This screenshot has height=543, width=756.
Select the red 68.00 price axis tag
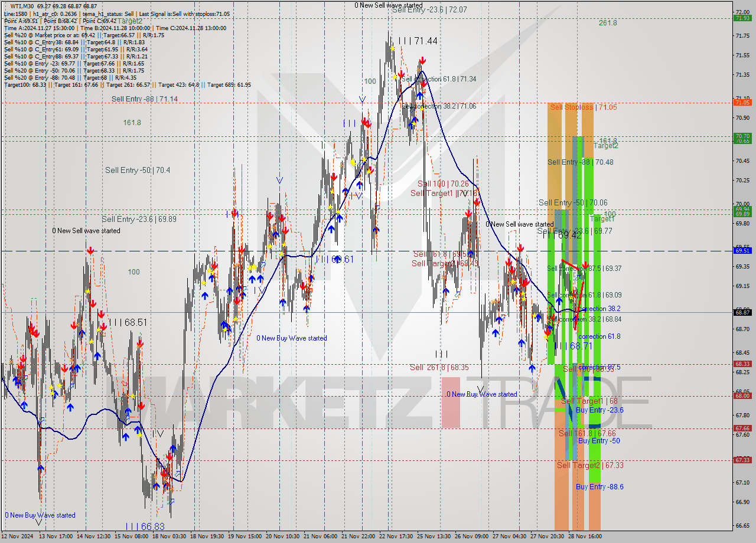(742, 396)
